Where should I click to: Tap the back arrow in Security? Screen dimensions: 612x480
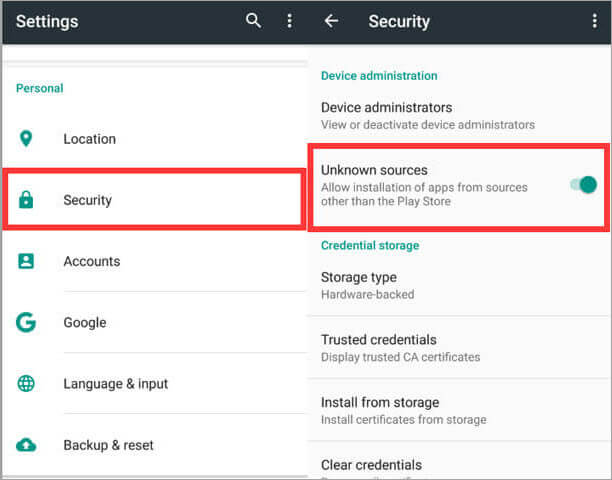pyautogui.click(x=331, y=21)
